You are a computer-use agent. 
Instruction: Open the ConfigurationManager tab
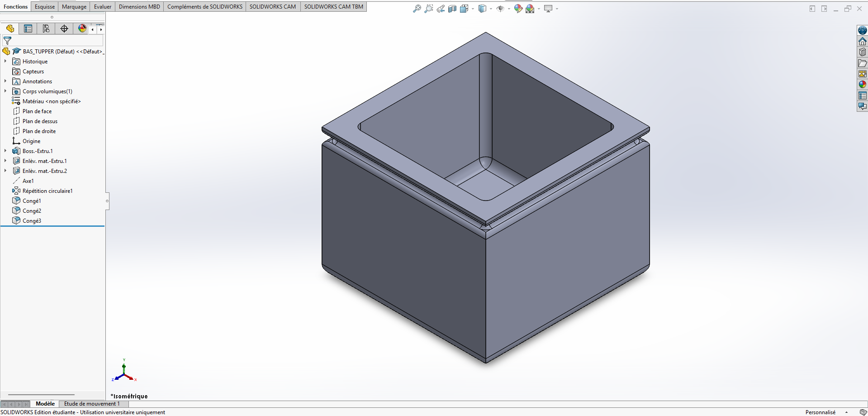pyautogui.click(x=46, y=29)
